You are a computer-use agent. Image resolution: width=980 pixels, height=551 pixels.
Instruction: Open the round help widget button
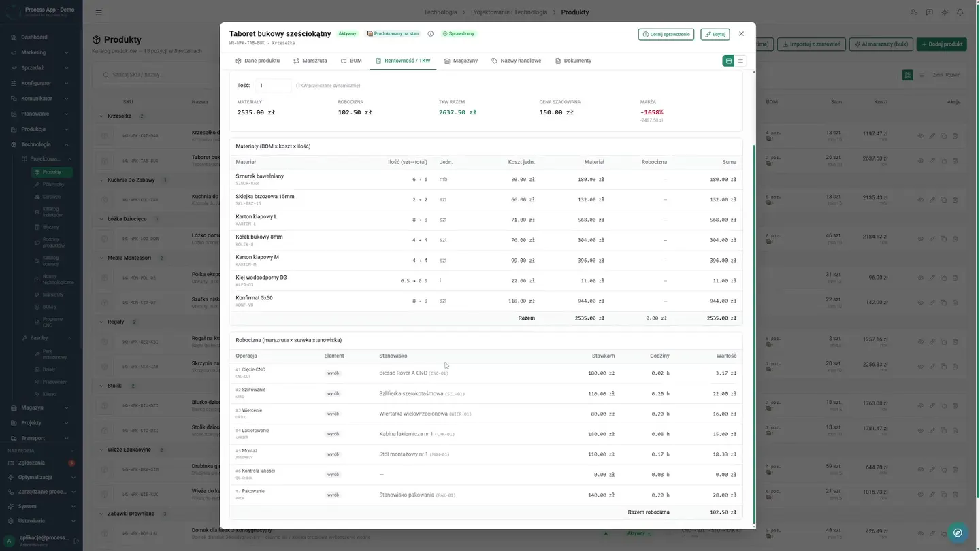(x=958, y=533)
